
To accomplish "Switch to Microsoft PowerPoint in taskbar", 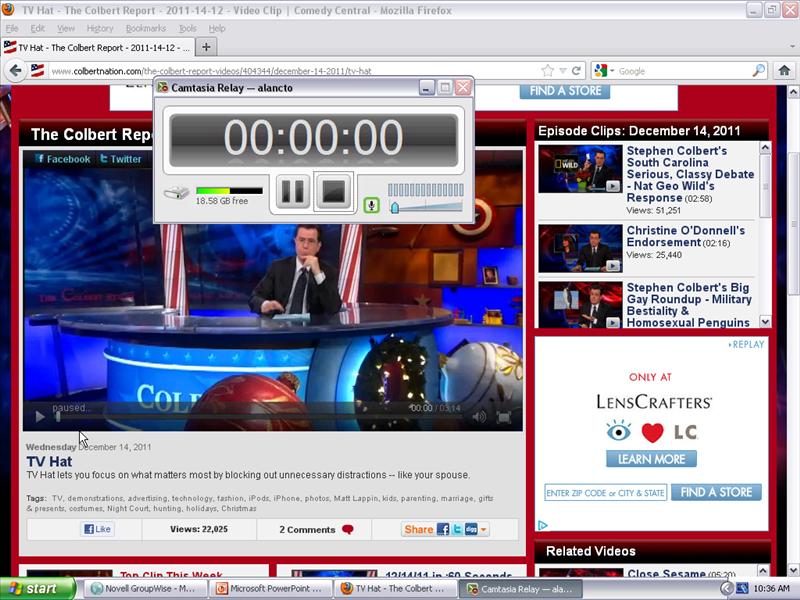I will 270,589.
